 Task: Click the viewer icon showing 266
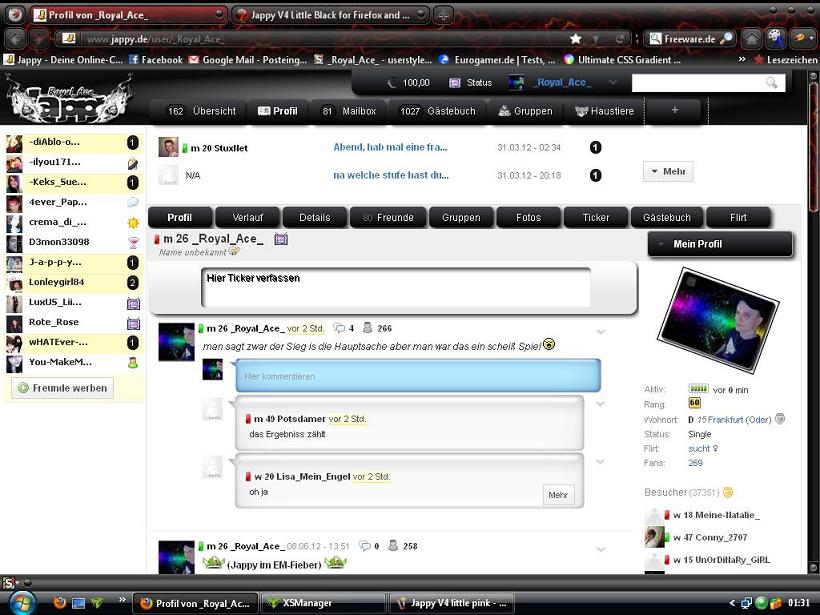[368, 328]
